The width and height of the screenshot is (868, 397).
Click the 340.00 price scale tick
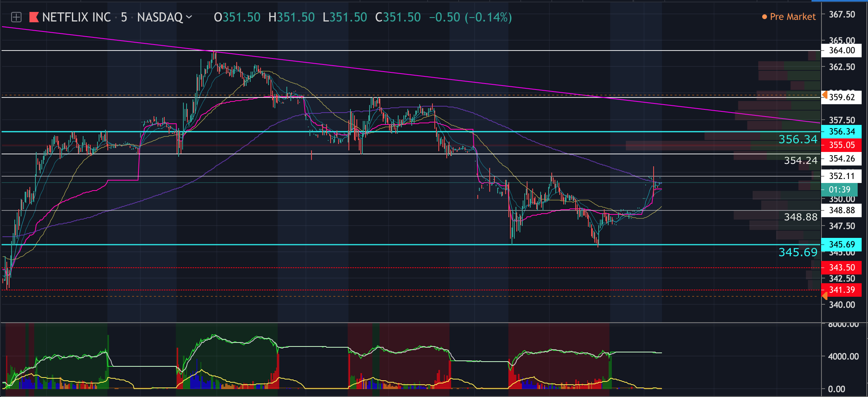pos(842,305)
